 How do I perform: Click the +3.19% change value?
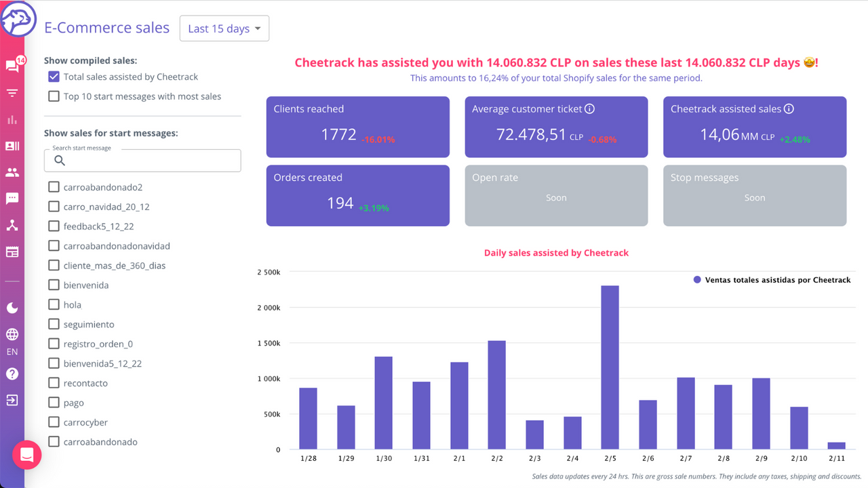click(374, 208)
